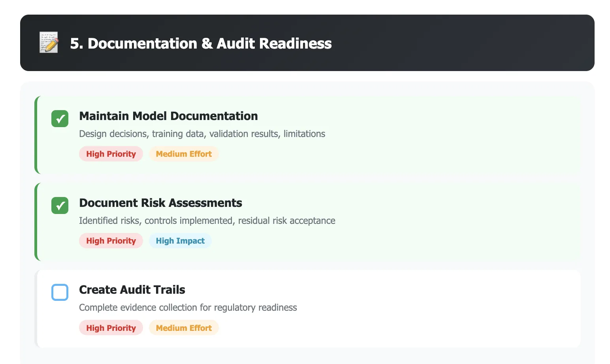Click the 'Design decisions, training data' description
This screenshot has height=364, width=610.
tap(202, 134)
